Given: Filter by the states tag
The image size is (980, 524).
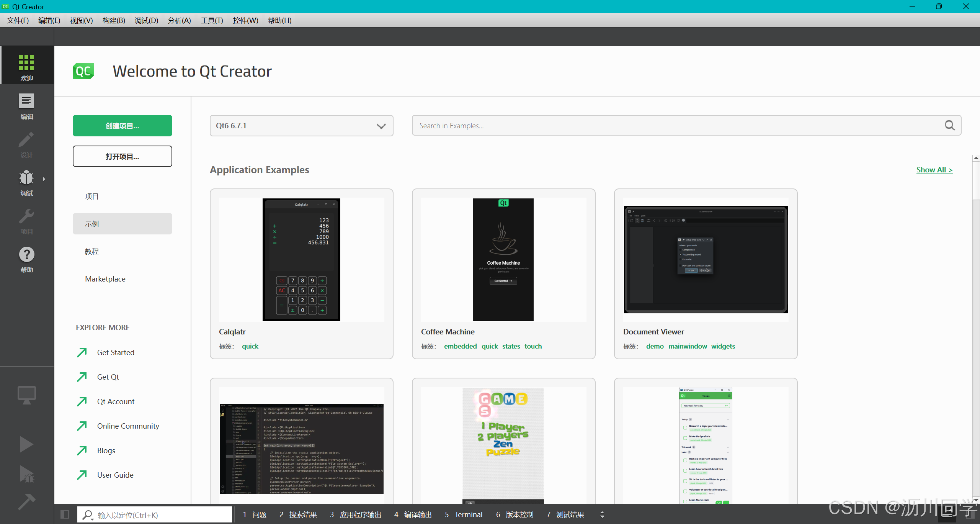Looking at the screenshot, I should (x=511, y=346).
